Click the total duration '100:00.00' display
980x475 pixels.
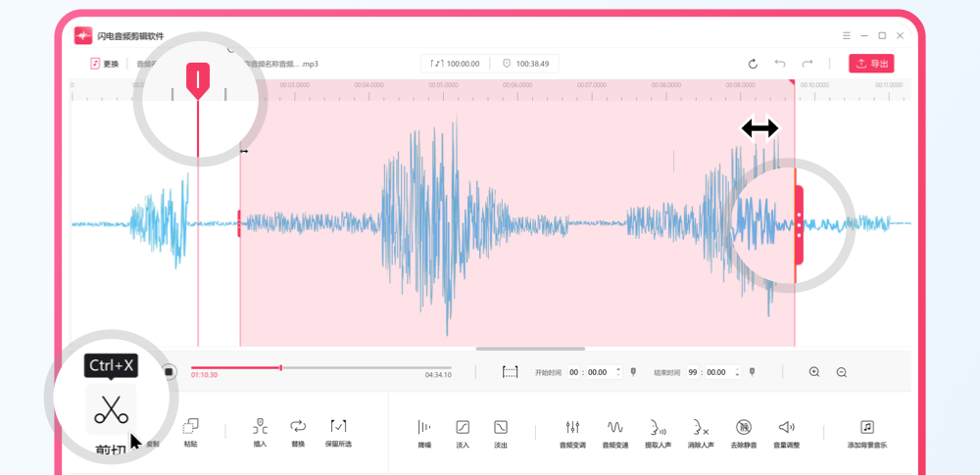(457, 64)
